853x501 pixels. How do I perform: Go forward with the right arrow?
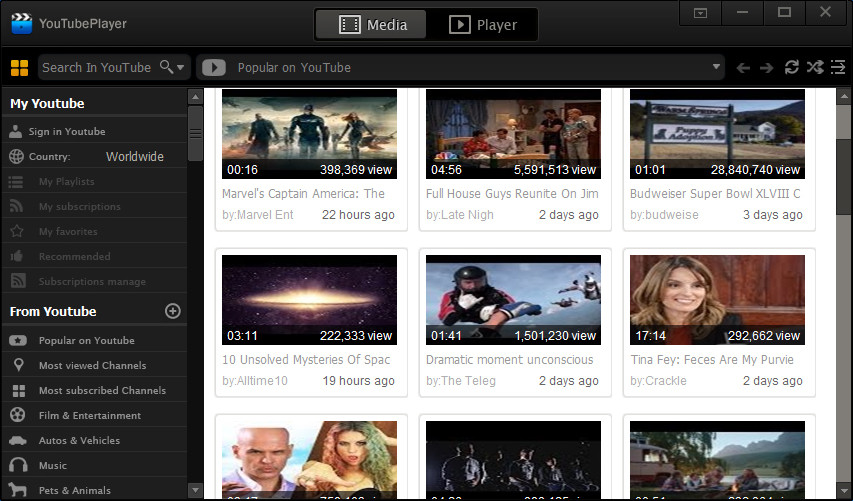(x=767, y=68)
